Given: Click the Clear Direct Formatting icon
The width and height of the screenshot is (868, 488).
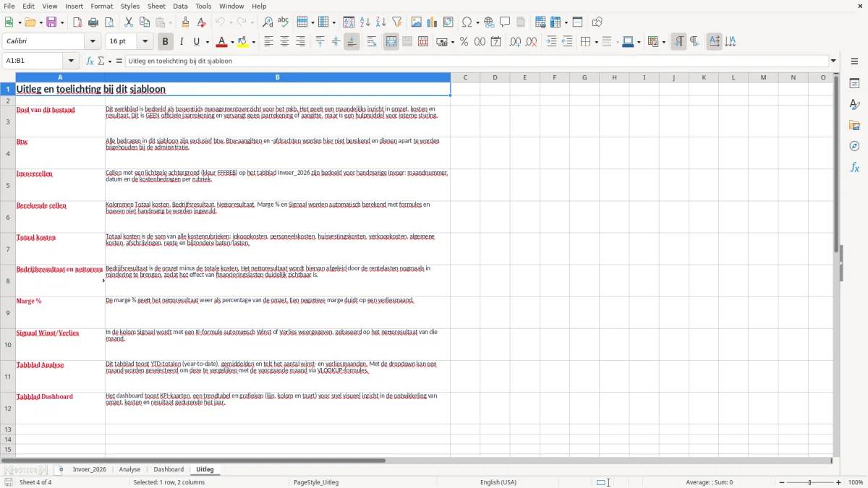Looking at the screenshot, I should [202, 22].
